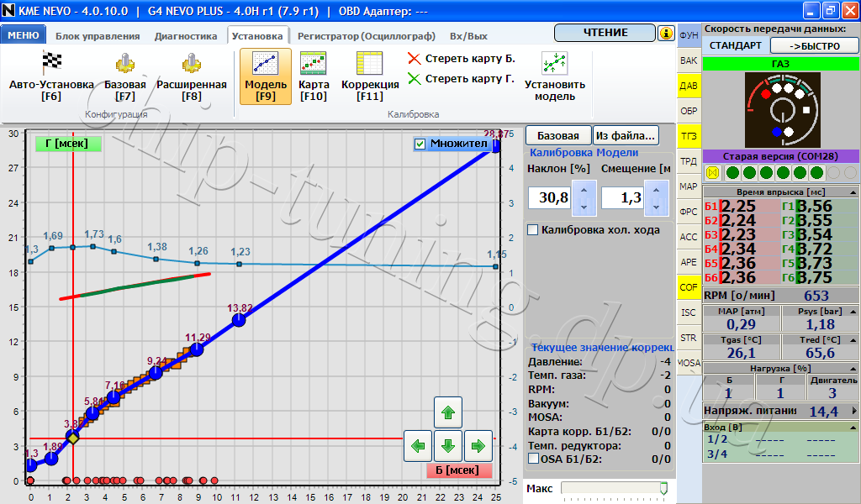861x504 pixels.
Task: Toggle the Множител checkbox on graph
Action: point(420,144)
